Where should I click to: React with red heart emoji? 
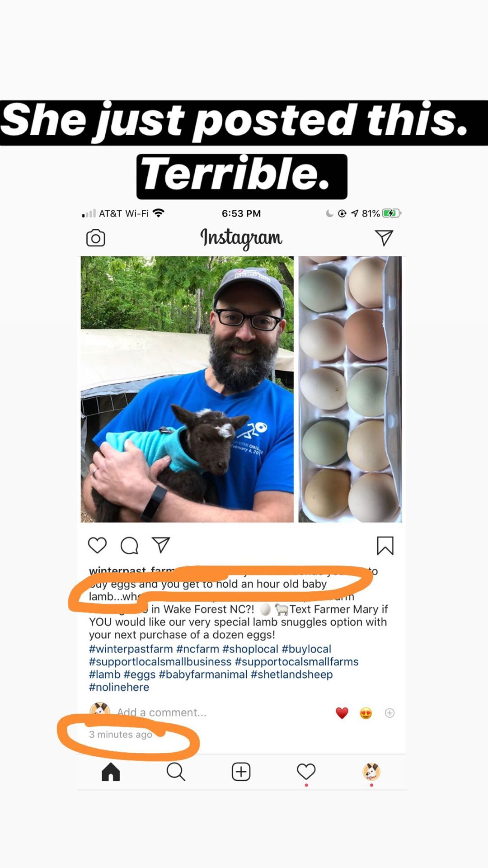[x=342, y=713]
